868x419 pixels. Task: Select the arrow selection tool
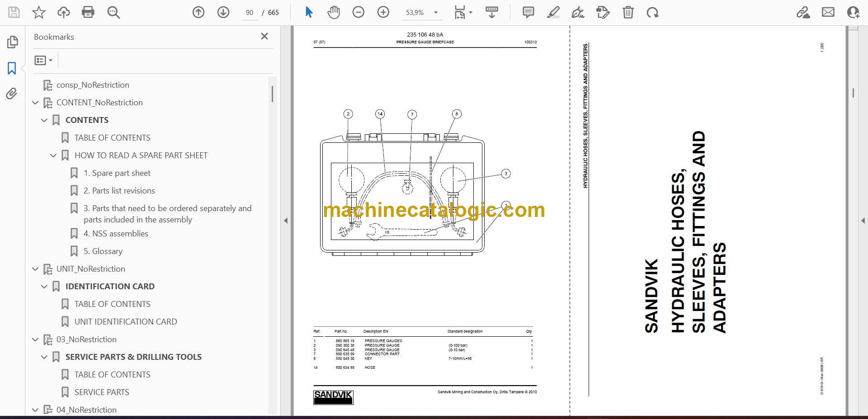point(309,12)
